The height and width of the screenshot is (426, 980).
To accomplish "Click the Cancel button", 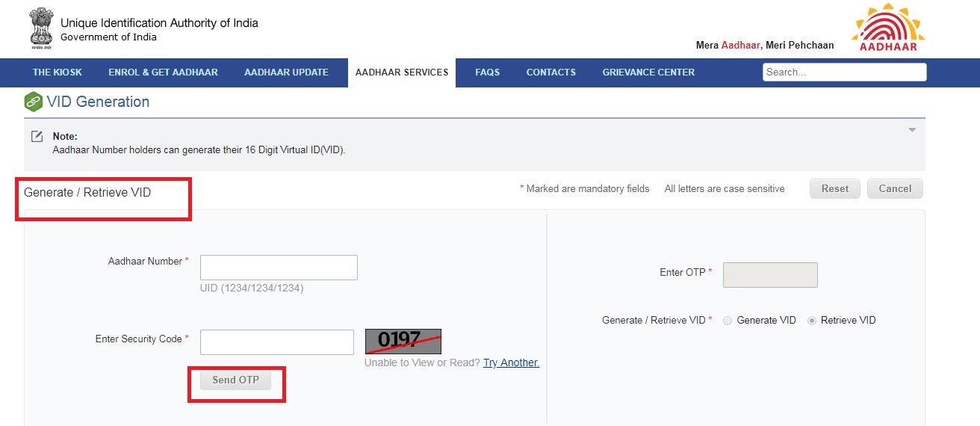I will tap(895, 189).
